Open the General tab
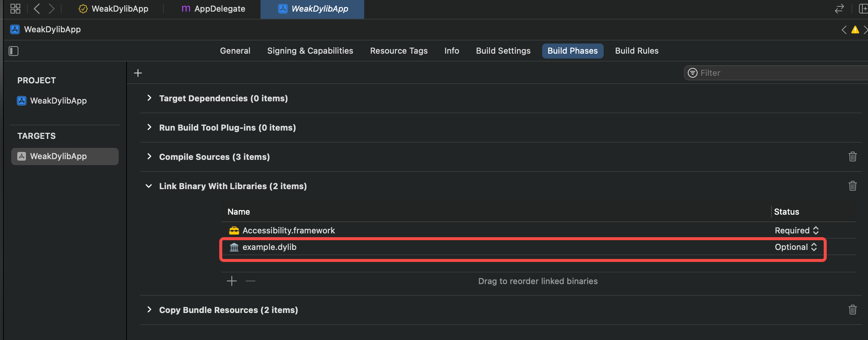Viewport: 868px width, 340px height. [235, 51]
